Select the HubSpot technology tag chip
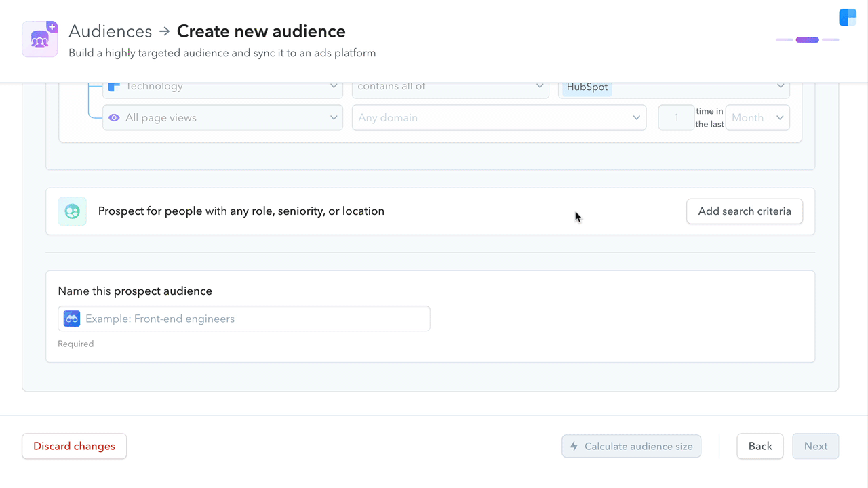Image resolution: width=868 pixels, height=488 pixels. coord(585,87)
